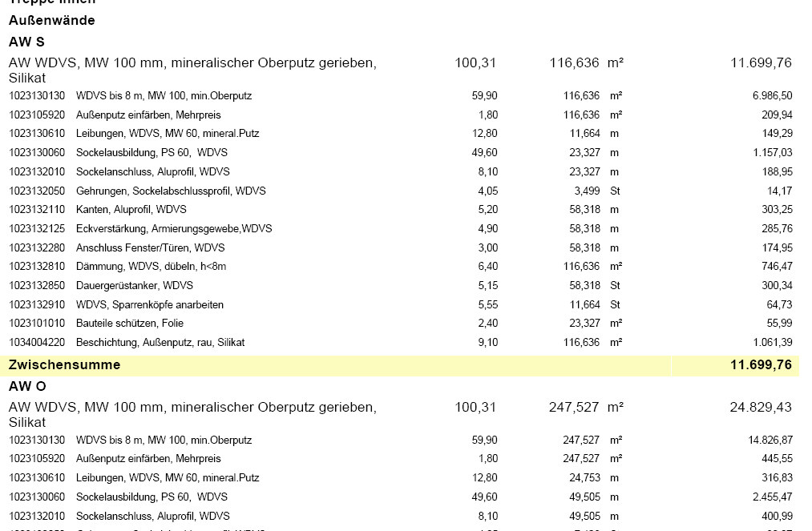This screenshot has height=531, width=812.
Task: Select the amount '1.157,03'
Action: click(772, 153)
